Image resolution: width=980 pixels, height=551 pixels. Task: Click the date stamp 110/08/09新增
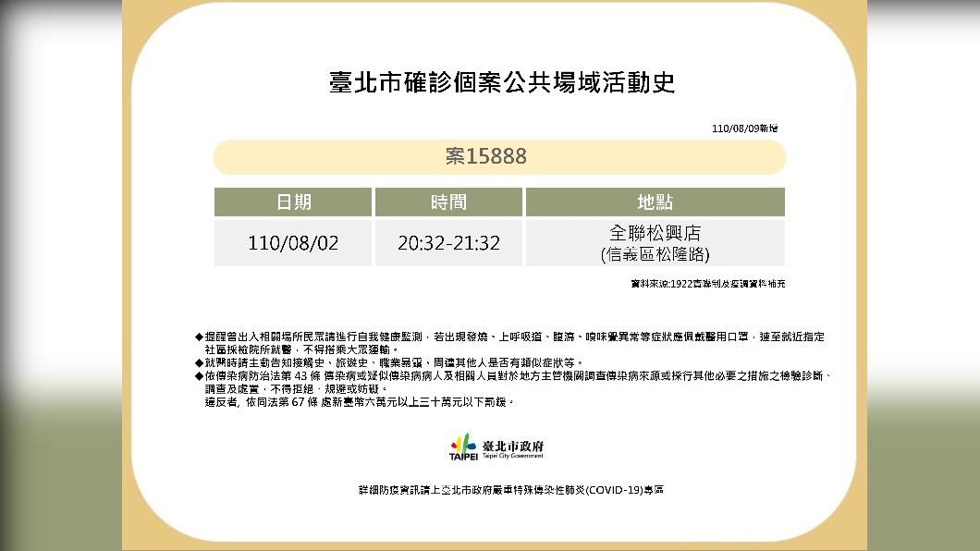[744, 129]
